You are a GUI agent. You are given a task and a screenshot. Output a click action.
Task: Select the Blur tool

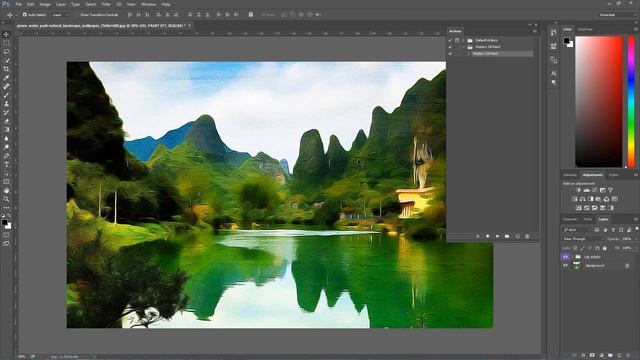click(6, 138)
